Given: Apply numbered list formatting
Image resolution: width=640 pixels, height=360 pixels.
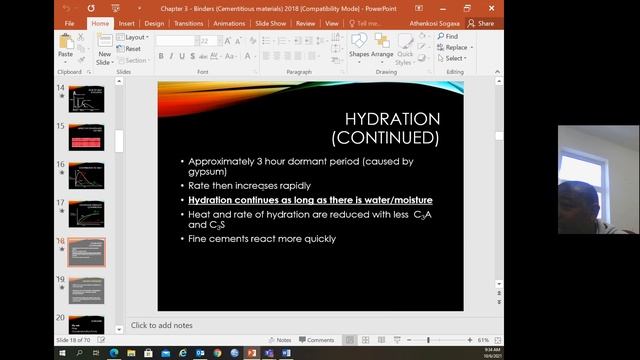Looking at the screenshot, I should point(283,41).
